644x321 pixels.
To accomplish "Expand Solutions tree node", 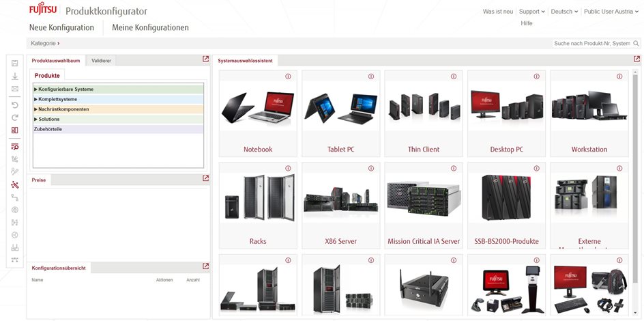I will click(35, 120).
